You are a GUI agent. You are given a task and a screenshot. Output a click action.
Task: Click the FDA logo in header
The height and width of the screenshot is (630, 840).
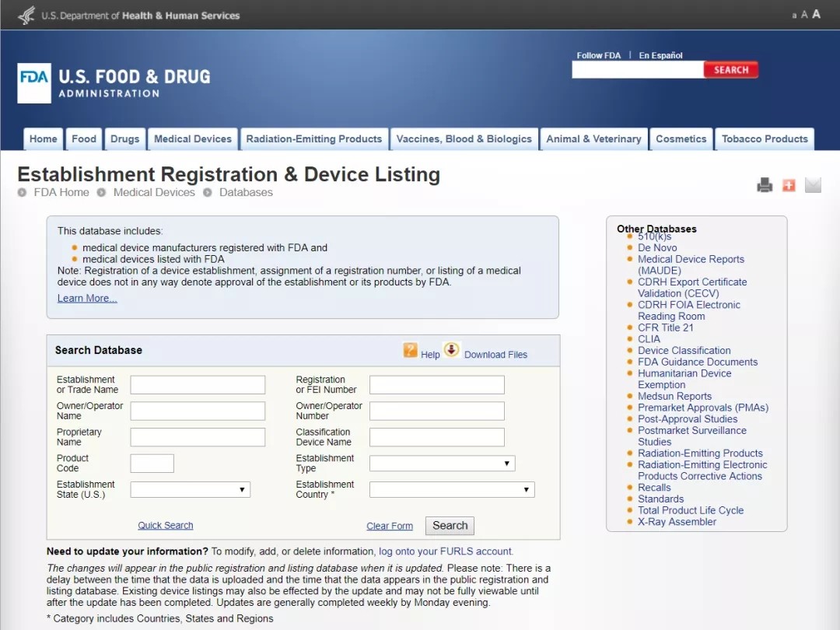(x=34, y=83)
